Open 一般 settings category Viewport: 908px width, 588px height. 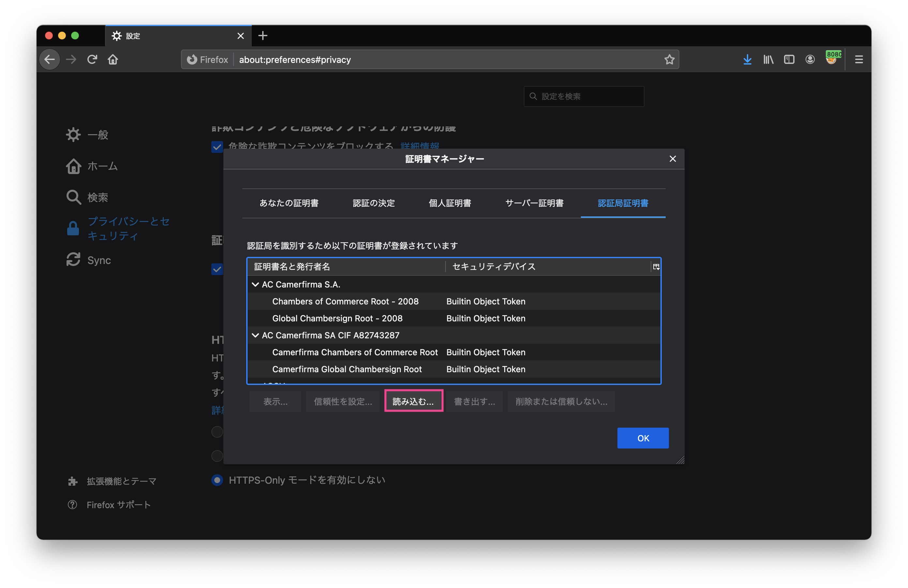[x=87, y=135]
